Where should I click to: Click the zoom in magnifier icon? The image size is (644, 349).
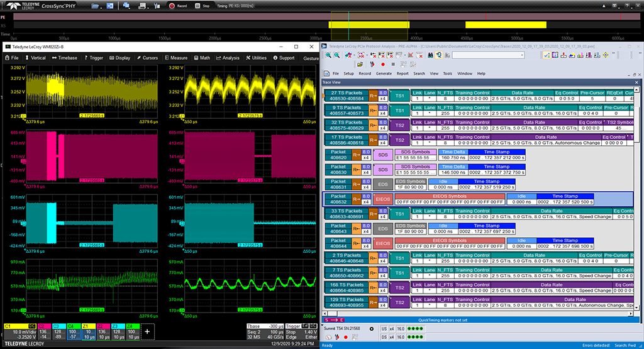point(328,55)
